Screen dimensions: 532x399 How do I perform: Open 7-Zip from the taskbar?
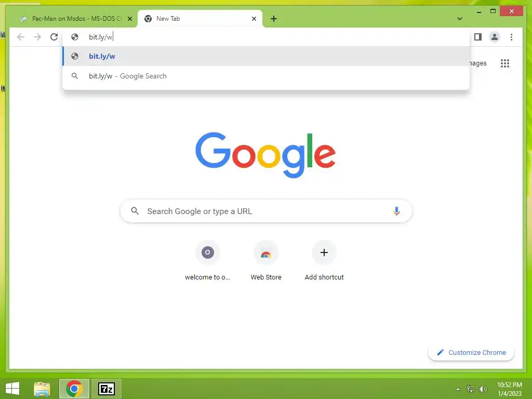107,389
